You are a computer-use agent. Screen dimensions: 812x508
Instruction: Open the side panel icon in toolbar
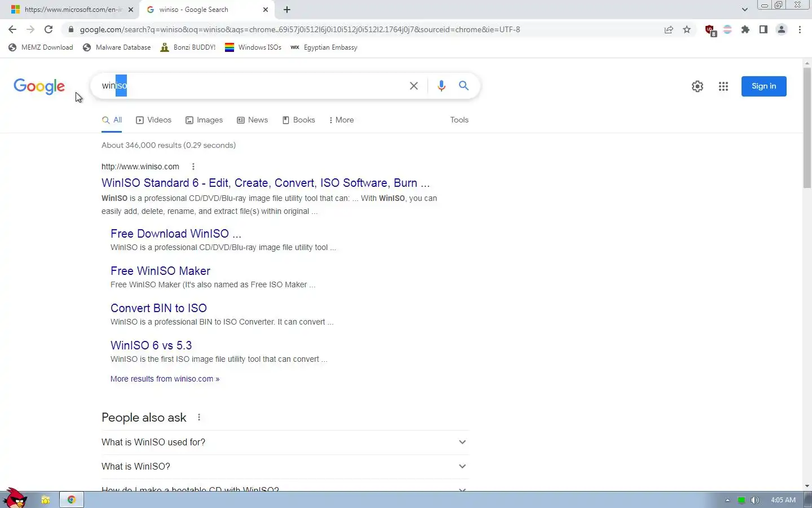point(764,29)
